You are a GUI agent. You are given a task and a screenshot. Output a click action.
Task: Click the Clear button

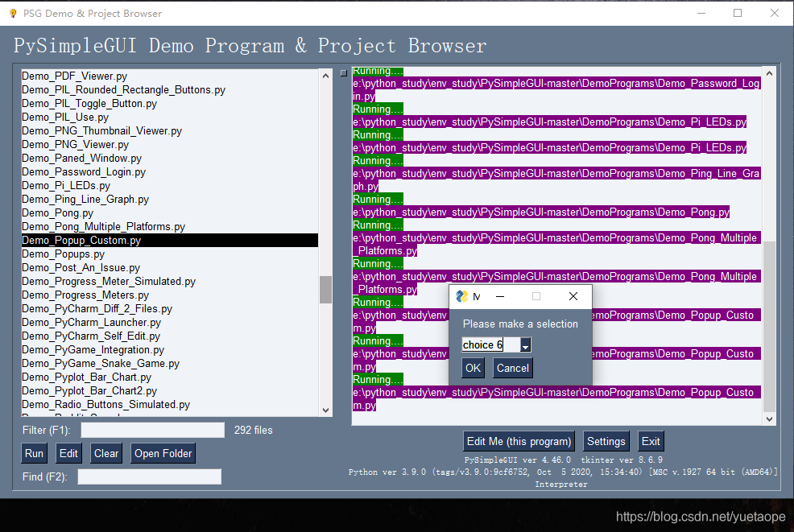coord(106,453)
